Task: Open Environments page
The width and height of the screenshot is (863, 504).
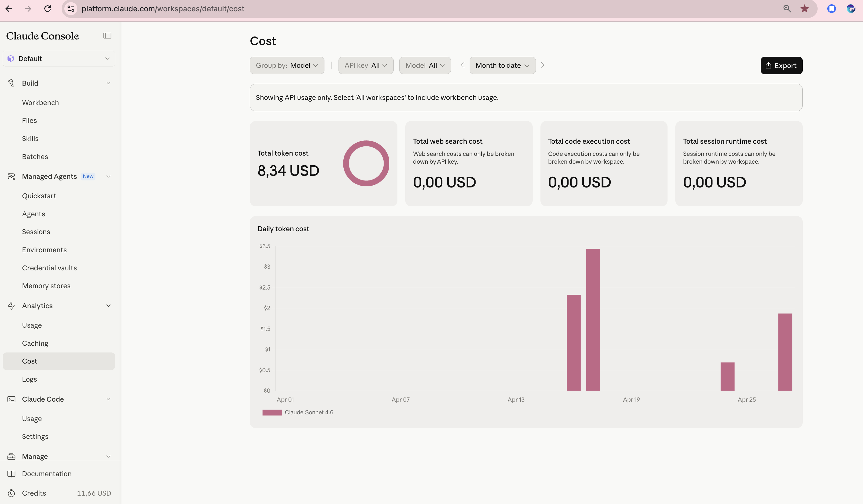Action: [44, 250]
